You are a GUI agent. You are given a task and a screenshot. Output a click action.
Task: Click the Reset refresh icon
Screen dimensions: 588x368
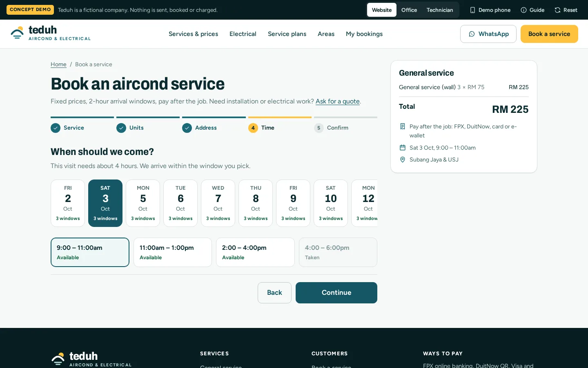click(557, 10)
